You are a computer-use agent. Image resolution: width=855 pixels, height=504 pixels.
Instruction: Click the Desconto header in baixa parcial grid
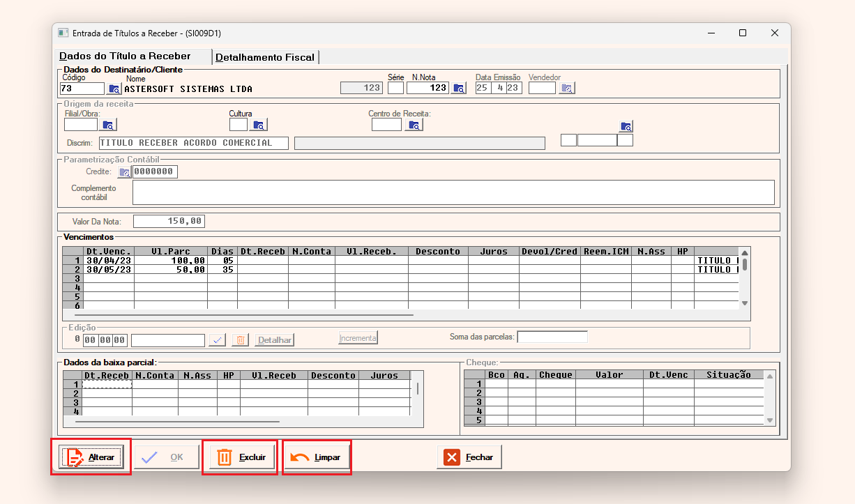pyautogui.click(x=333, y=375)
